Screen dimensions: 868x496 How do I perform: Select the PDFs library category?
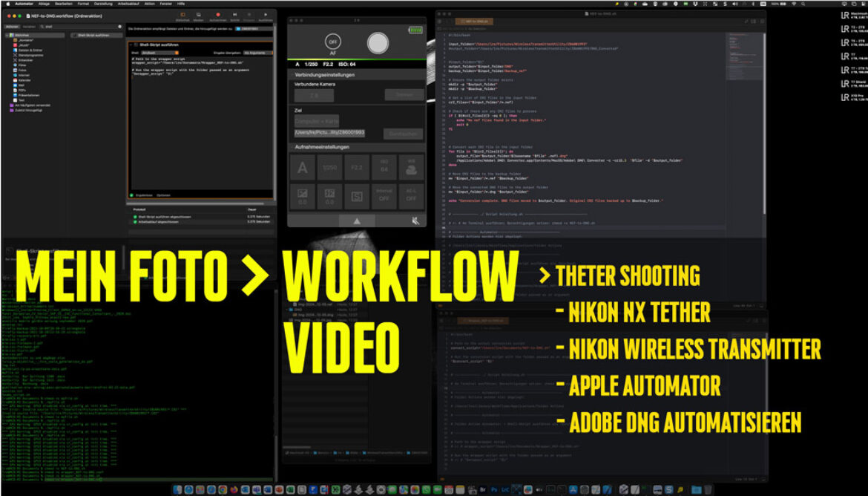[22, 91]
